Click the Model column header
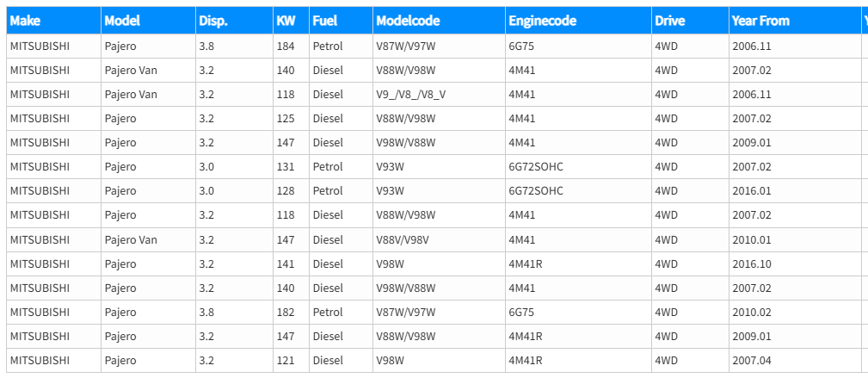Image resolution: width=868 pixels, height=378 pixels. [148, 21]
